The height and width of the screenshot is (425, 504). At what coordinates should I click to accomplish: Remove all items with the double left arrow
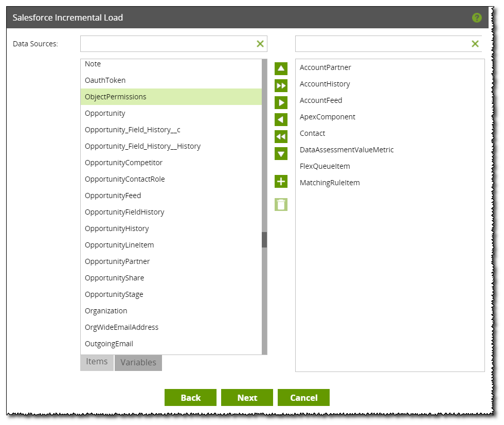(281, 137)
